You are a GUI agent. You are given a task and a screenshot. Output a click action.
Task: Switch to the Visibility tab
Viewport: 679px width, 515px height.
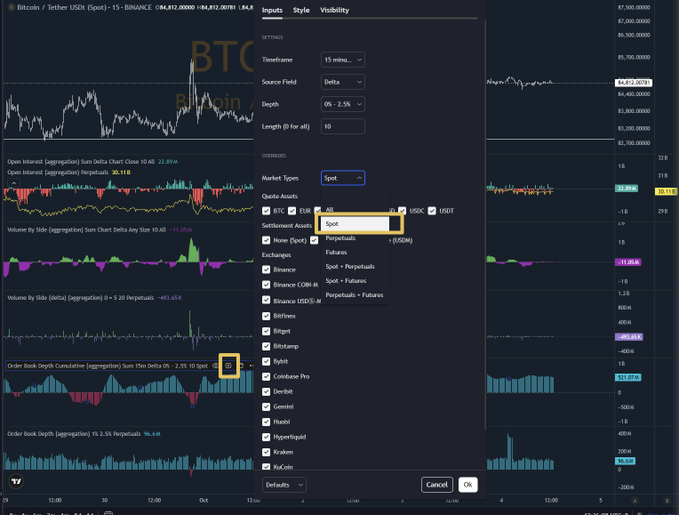[x=334, y=10]
